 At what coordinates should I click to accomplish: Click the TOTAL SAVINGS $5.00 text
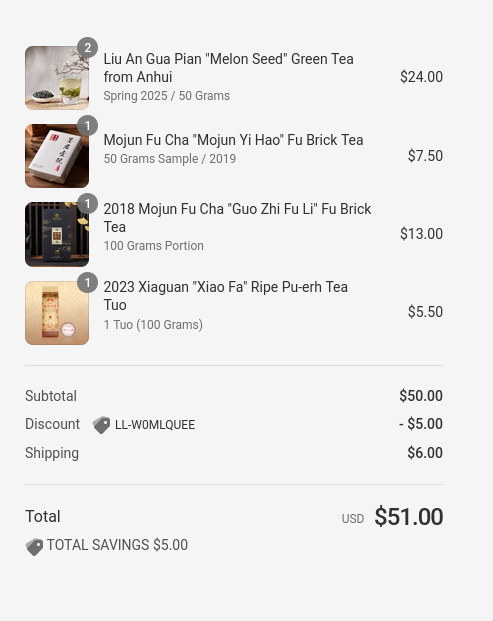pos(117,545)
